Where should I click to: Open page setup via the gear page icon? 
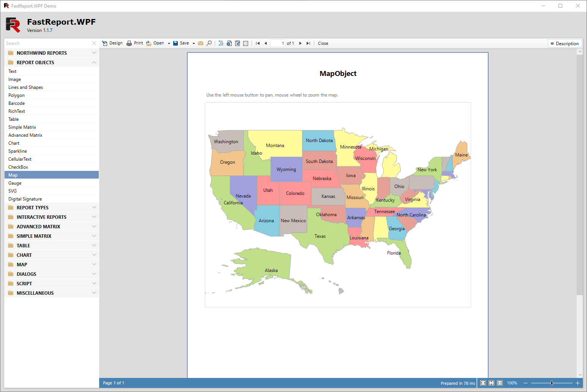coord(229,43)
